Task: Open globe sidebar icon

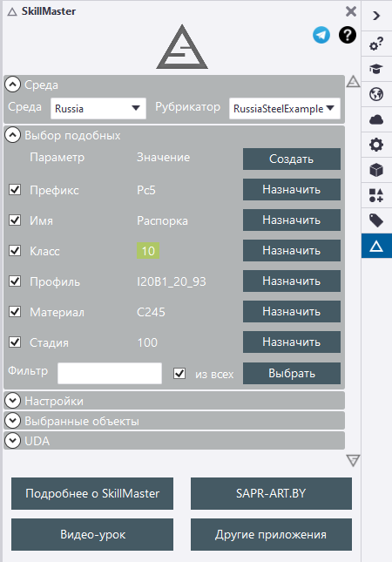Action: click(x=376, y=94)
